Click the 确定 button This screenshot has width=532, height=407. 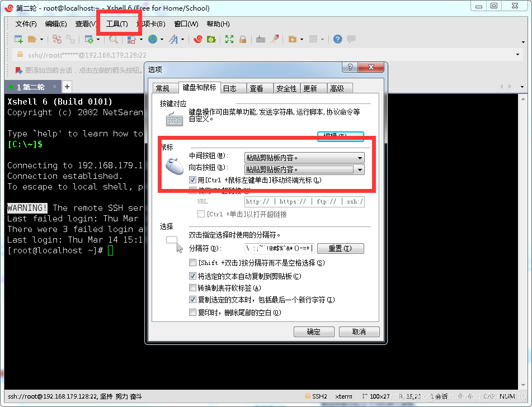(x=314, y=332)
